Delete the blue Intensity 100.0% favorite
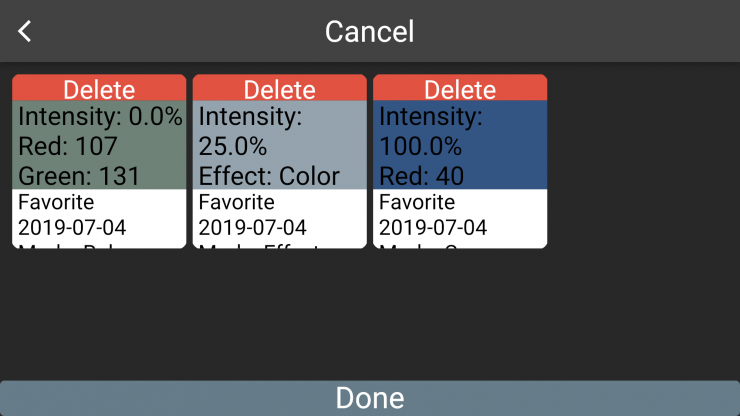The width and height of the screenshot is (740, 416). [460, 88]
